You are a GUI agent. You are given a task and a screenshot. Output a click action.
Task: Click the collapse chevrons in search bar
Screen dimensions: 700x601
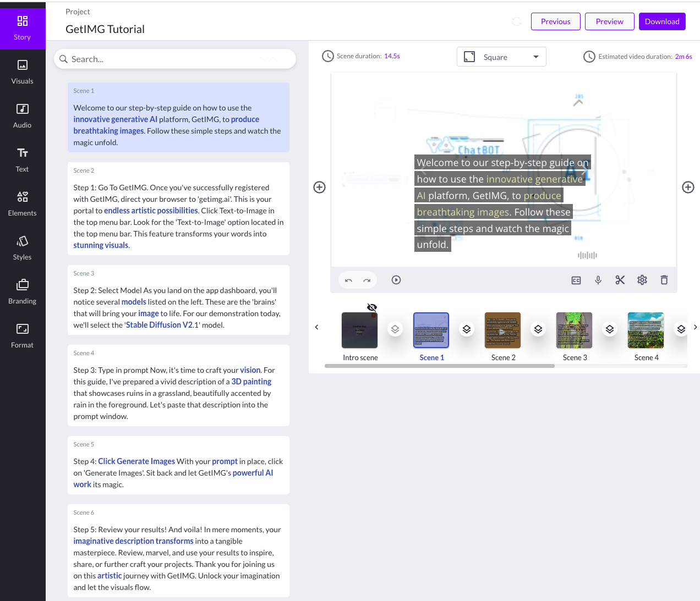(x=269, y=59)
